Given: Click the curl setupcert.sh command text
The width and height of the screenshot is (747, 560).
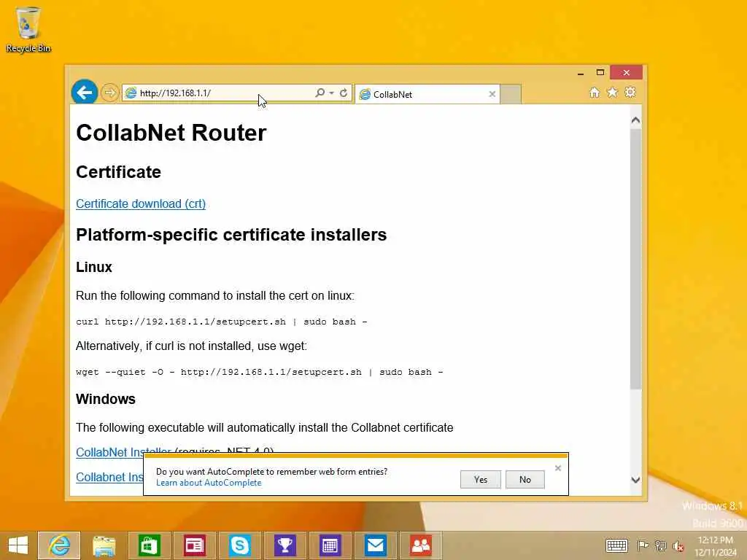Looking at the screenshot, I should point(222,322).
